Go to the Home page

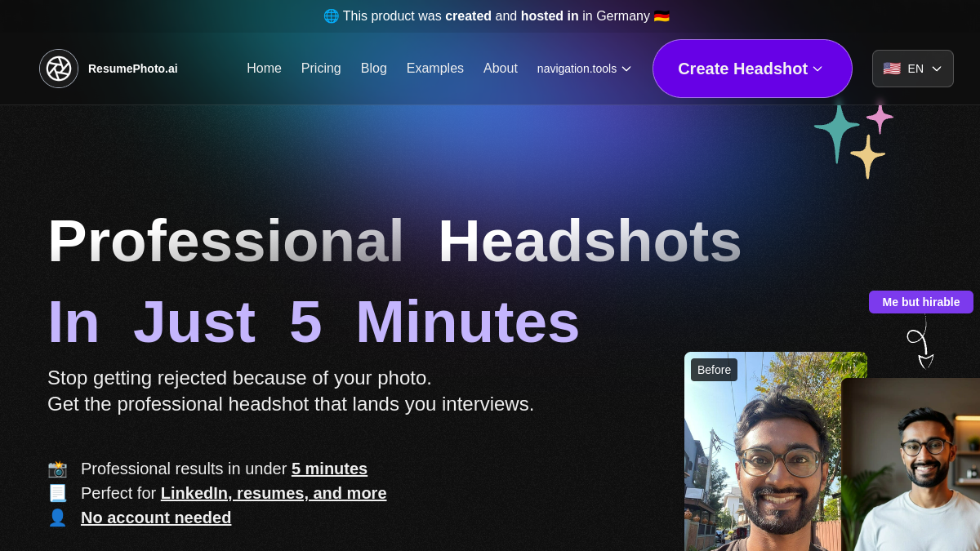(264, 69)
